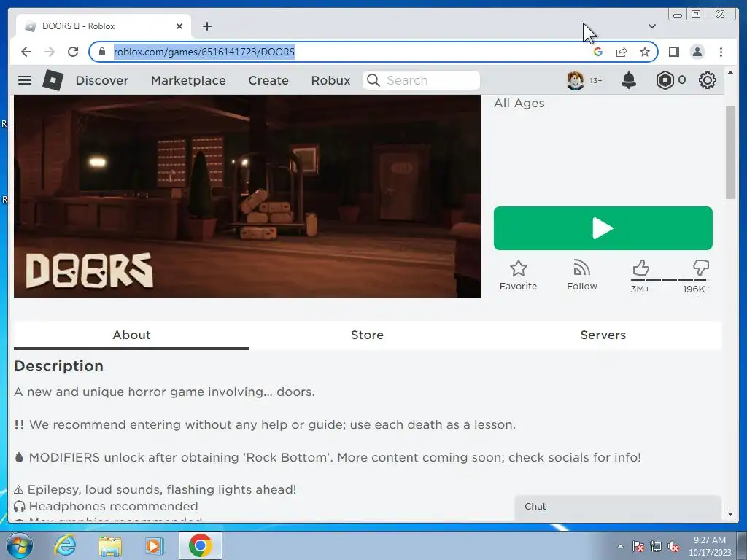Open the Roblox settings gear
The width and height of the screenshot is (747, 560).
tap(708, 80)
